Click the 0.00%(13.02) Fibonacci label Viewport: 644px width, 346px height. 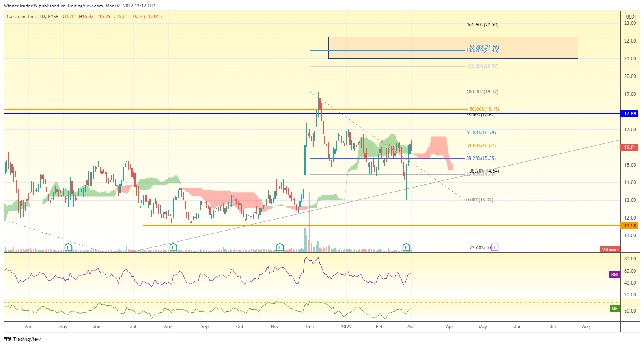[x=480, y=200]
